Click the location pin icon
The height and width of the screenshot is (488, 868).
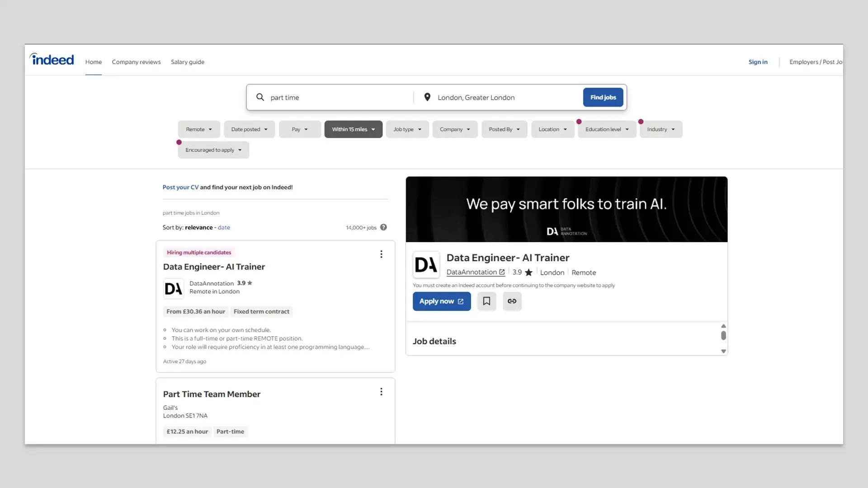427,97
